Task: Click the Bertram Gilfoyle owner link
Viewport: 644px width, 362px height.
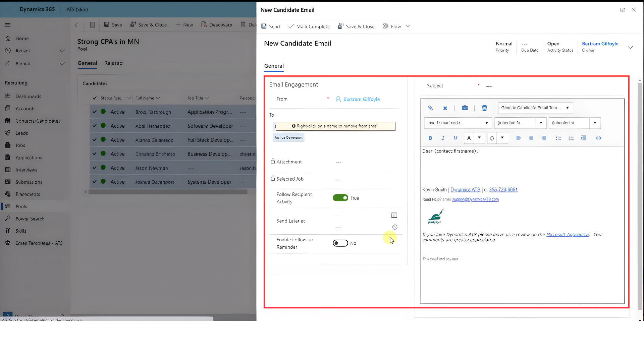Action: (600, 44)
